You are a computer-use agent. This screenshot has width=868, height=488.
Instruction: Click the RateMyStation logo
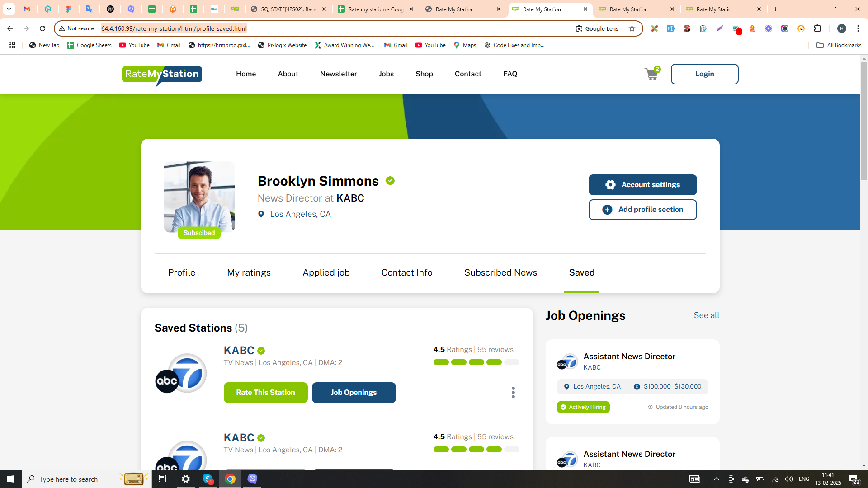pyautogui.click(x=162, y=75)
